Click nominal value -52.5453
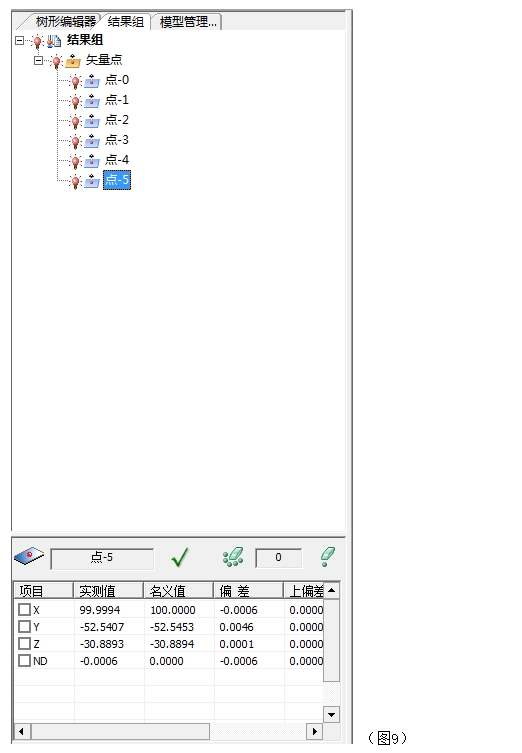 pos(172,627)
